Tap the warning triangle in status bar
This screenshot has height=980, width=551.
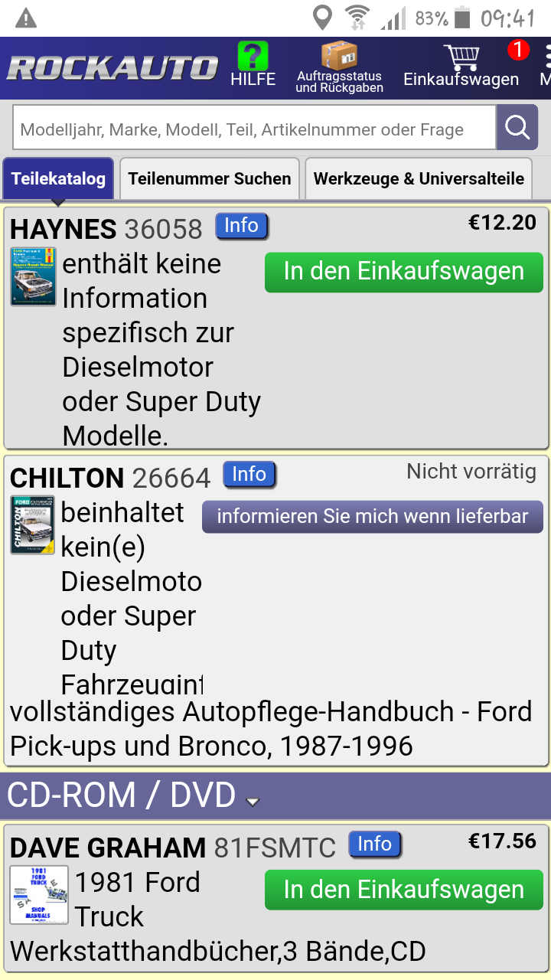26,18
